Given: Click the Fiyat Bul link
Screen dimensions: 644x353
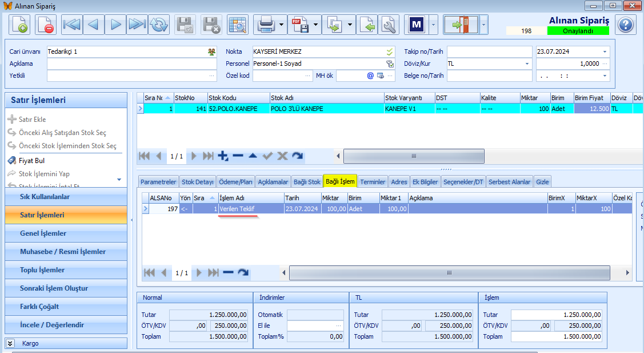Looking at the screenshot, I should click(x=31, y=160).
